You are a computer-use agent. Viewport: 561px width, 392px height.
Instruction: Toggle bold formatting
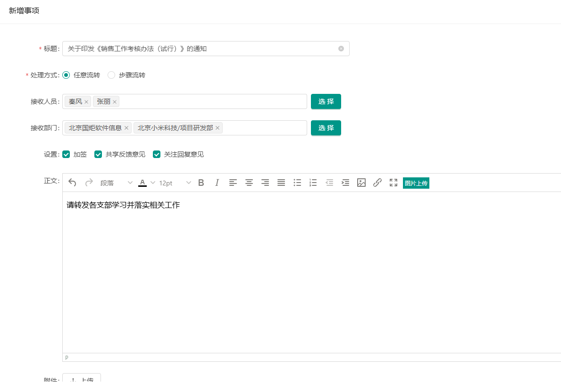(201, 183)
